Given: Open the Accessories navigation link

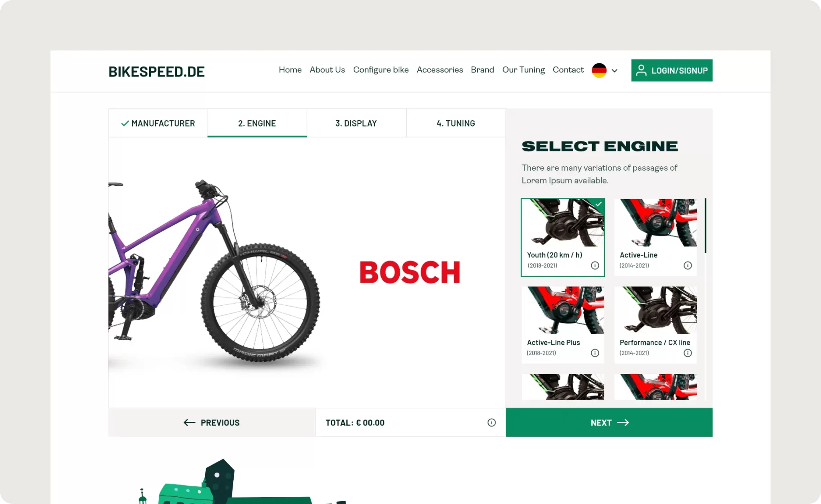Looking at the screenshot, I should tap(440, 70).
